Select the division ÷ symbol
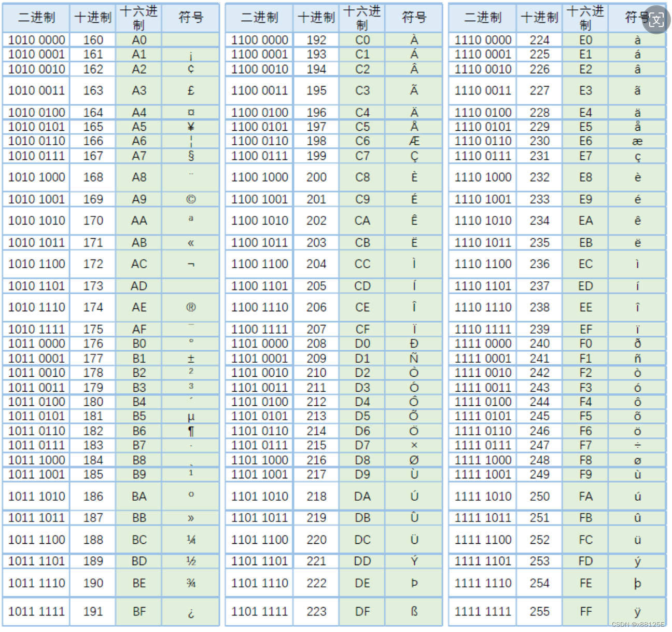The width and height of the screenshot is (672, 632). coord(637,445)
